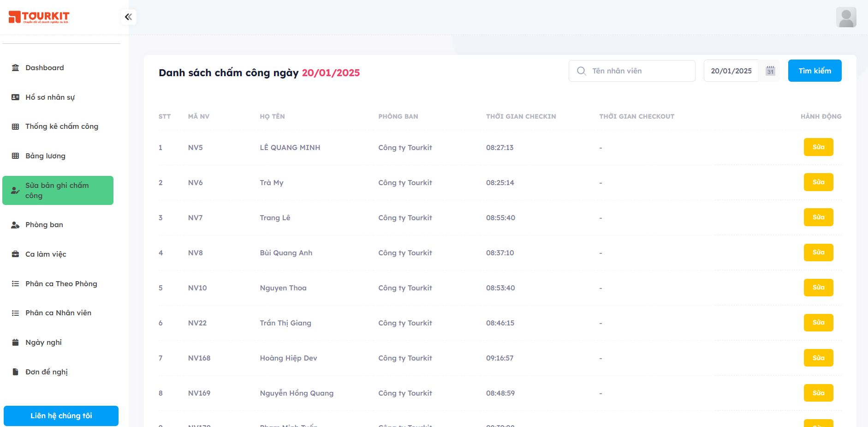The width and height of the screenshot is (868, 427).
Task: Edit attendance record for Hoàng Hiệp Dev
Action: [818, 358]
